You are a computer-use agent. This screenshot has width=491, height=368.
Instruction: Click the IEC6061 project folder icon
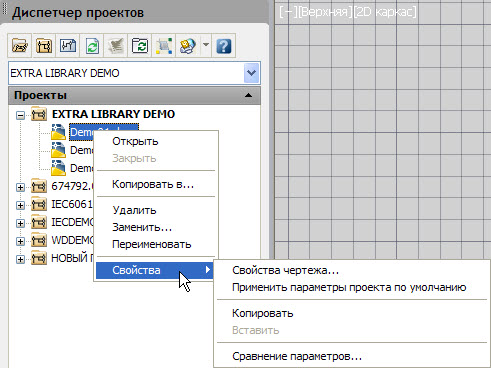39,204
